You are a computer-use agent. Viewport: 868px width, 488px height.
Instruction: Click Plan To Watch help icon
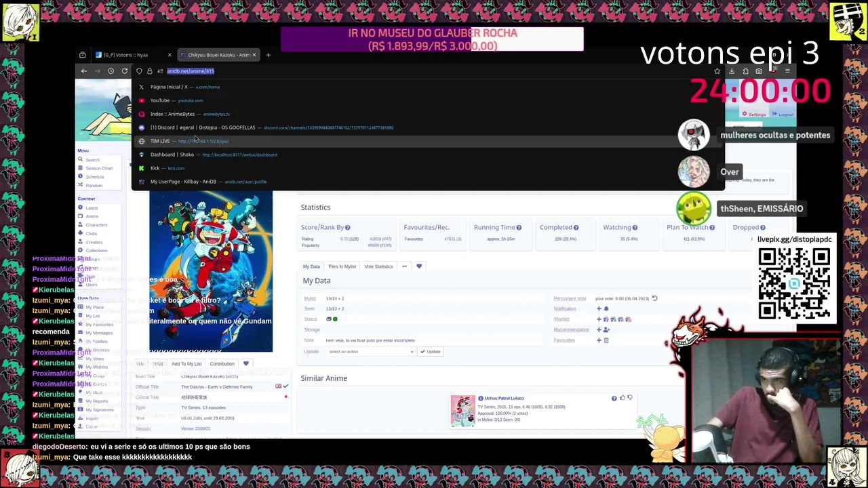click(712, 228)
